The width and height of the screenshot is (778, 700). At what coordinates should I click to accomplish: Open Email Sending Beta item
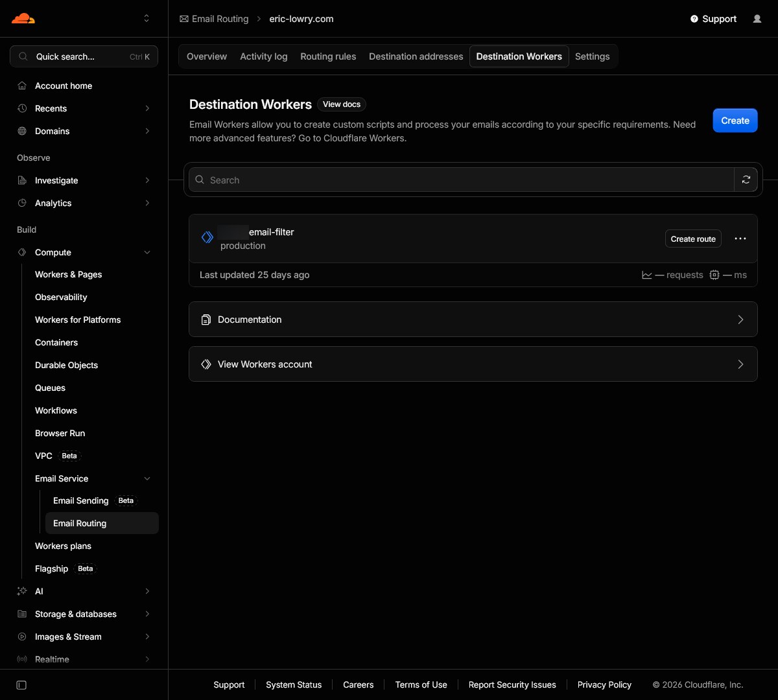[95, 500]
